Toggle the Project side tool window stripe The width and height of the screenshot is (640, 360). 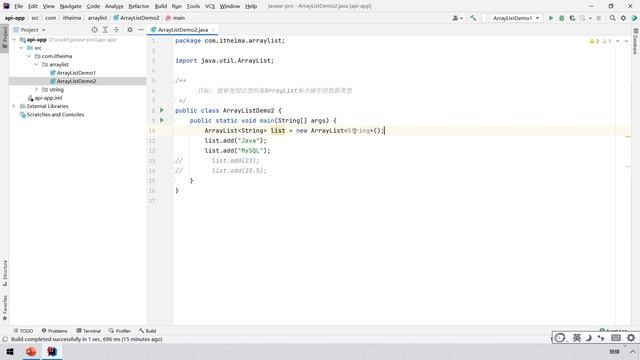click(4, 37)
